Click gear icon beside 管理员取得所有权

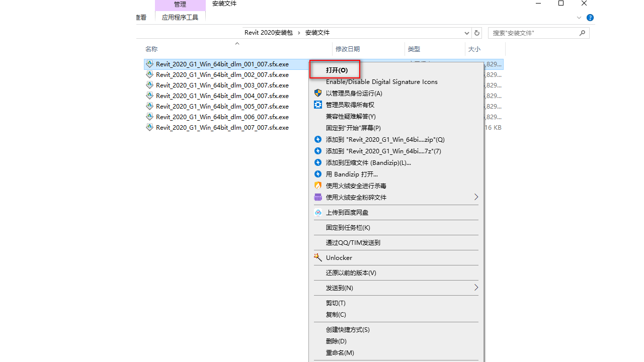pos(318,105)
